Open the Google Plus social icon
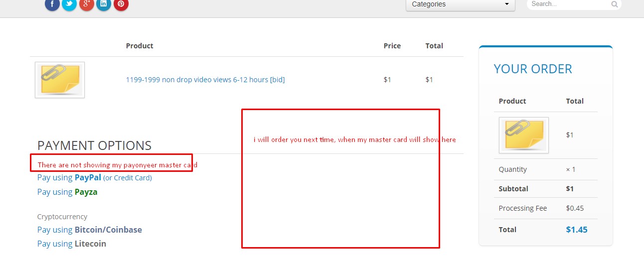644x268 pixels. tap(87, 4)
